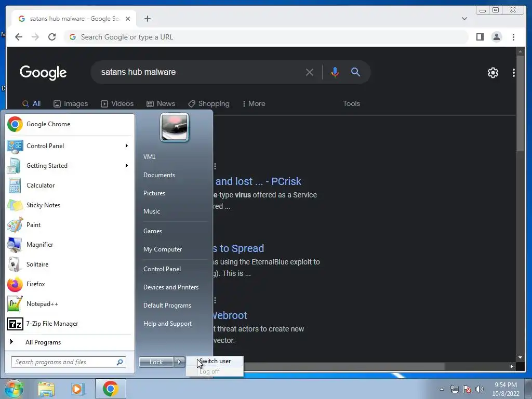Click the Windows Start orb
Screen dimensions: 532x399
pyautogui.click(x=14, y=389)
